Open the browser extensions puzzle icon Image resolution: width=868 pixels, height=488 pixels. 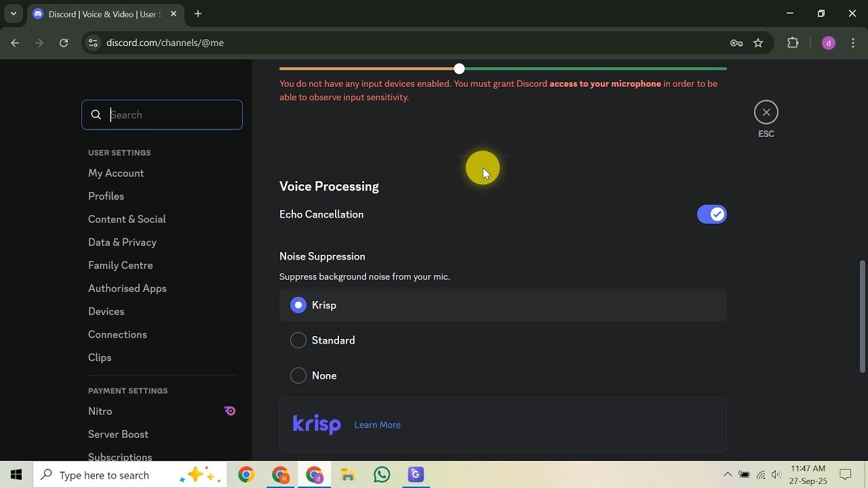click(793, 43)
